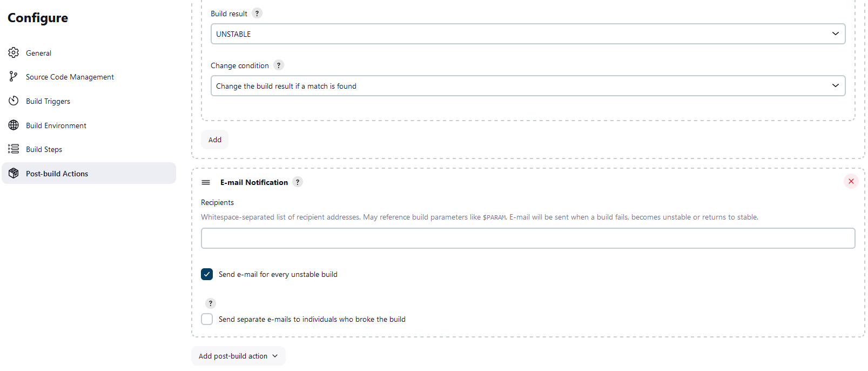Click the Add button below Change condition
This screenshot has width=868, height=371.
214,140
